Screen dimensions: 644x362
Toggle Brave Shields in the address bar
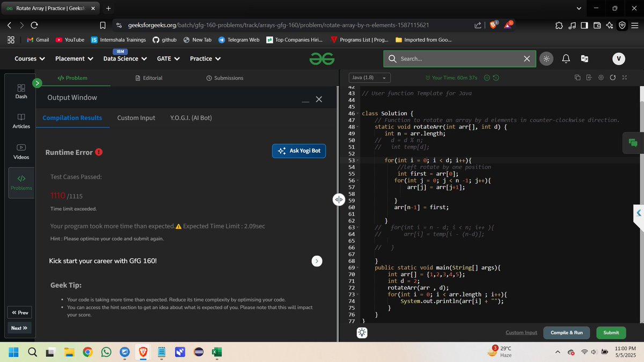pyautogui.click(x=494, y=25)
